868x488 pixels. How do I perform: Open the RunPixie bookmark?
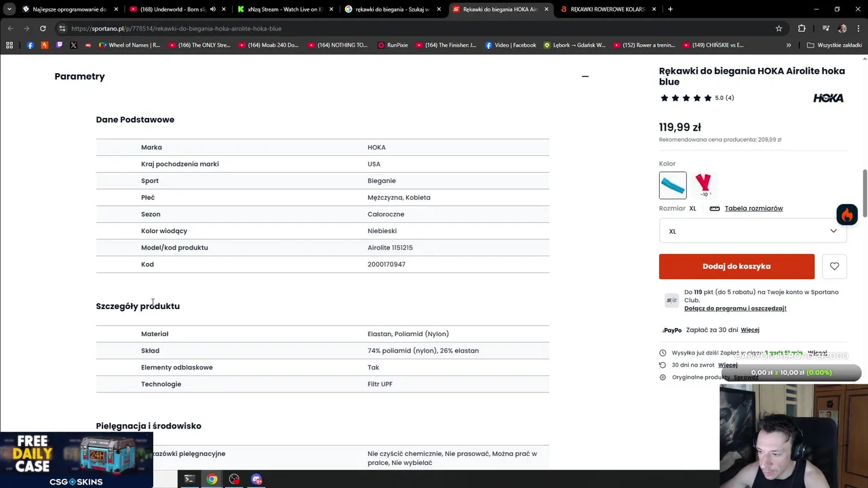(x=393, y=45)
